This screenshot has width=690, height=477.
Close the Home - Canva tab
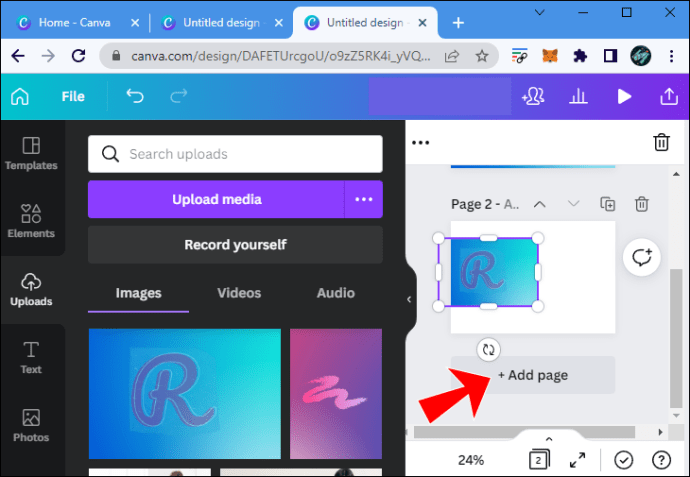(x=135, y=22)
